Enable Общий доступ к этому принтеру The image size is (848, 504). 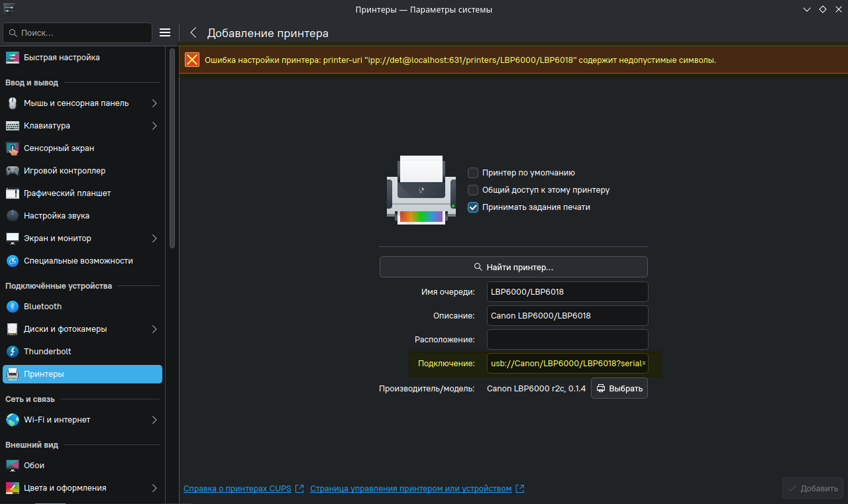(x=473, y=190)
